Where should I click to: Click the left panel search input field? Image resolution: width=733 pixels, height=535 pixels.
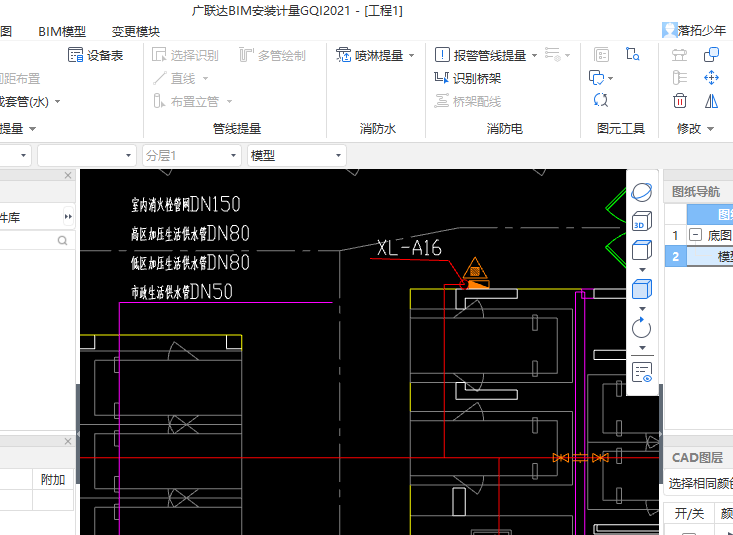point(36,240)
